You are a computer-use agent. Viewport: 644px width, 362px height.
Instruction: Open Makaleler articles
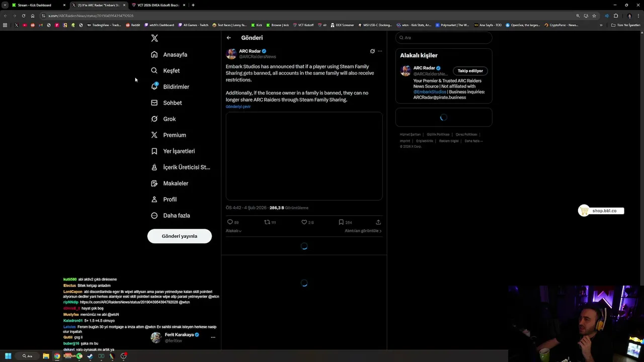point(170,183)
